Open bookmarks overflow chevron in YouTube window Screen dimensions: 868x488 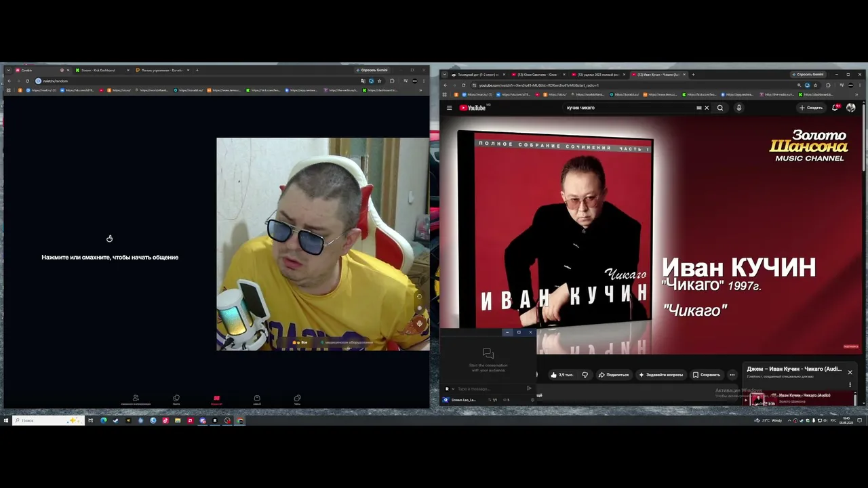pyautogui.click(x=857, y=95)
